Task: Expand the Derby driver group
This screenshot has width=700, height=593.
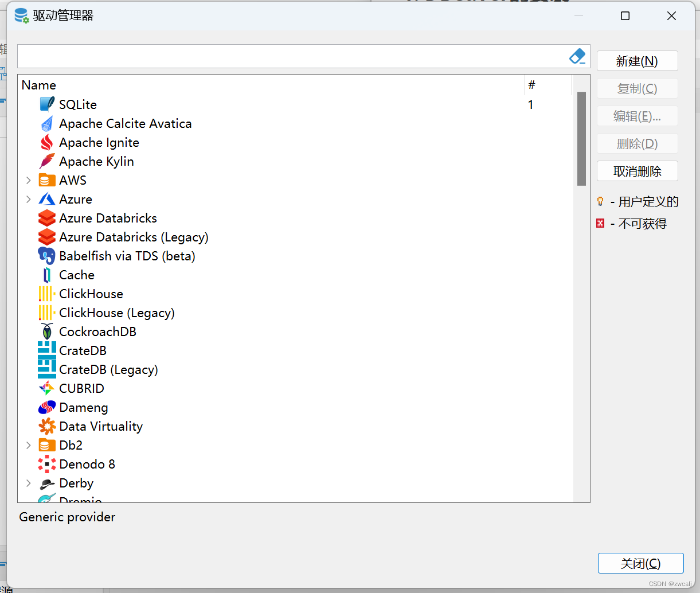Action: [x=29, y=483]
